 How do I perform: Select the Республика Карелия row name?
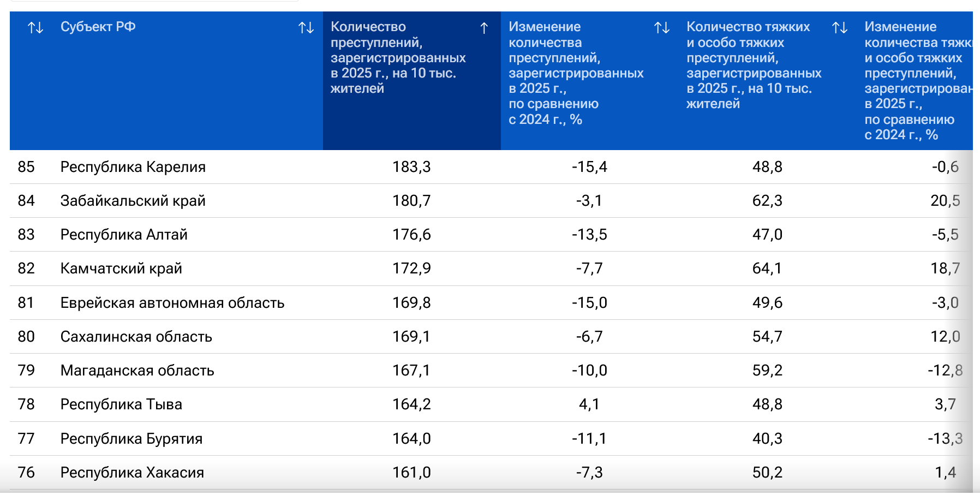click(x=133, y=167)
